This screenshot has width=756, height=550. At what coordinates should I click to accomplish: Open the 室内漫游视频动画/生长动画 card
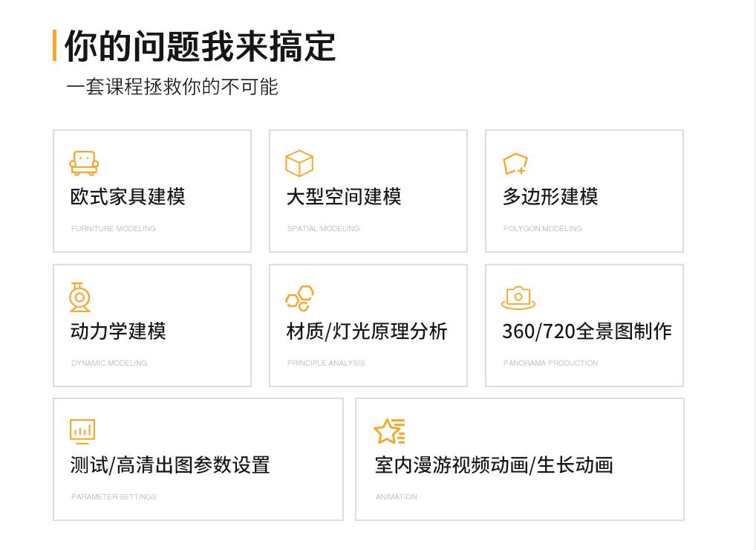click(x=493, y=465)
